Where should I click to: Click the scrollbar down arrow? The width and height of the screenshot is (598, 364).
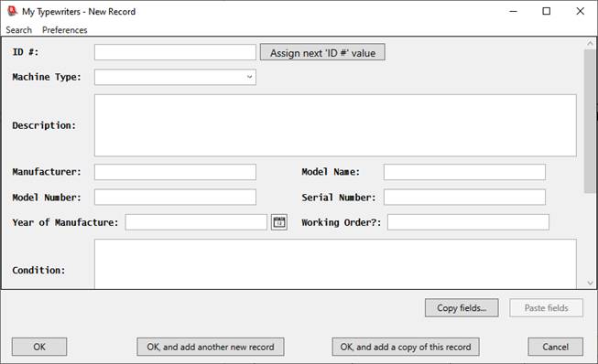pos(590,283)
